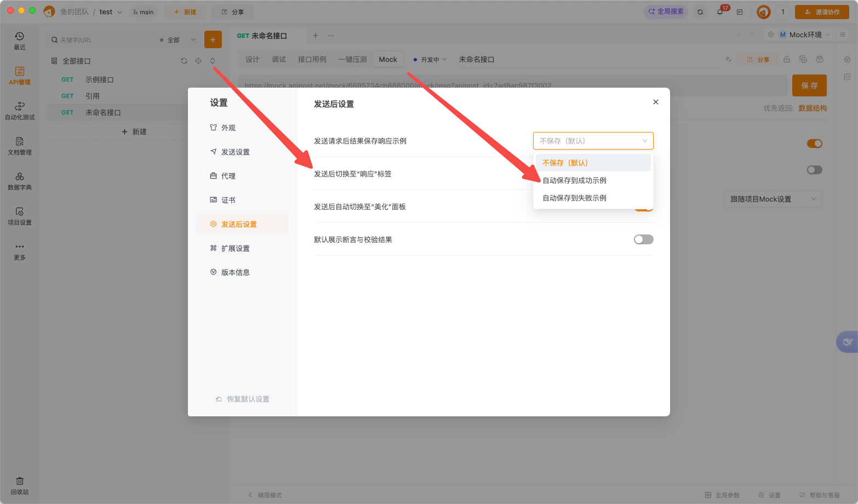Click the message panel icon next to the bell
This screenshot has height=504, width=858.
[x=740, y=12]
